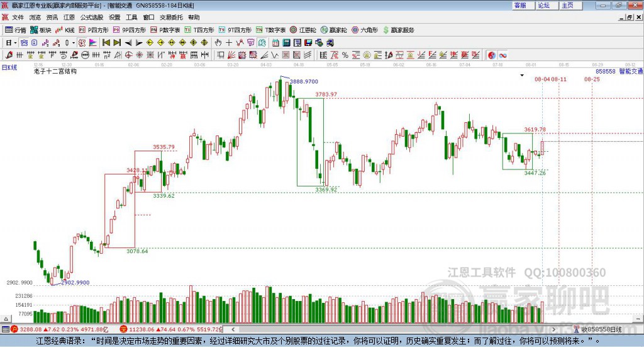Open the P四方形 price square tool
The height and width of the screenshot is (347, 644).
[x=93, y=30]
